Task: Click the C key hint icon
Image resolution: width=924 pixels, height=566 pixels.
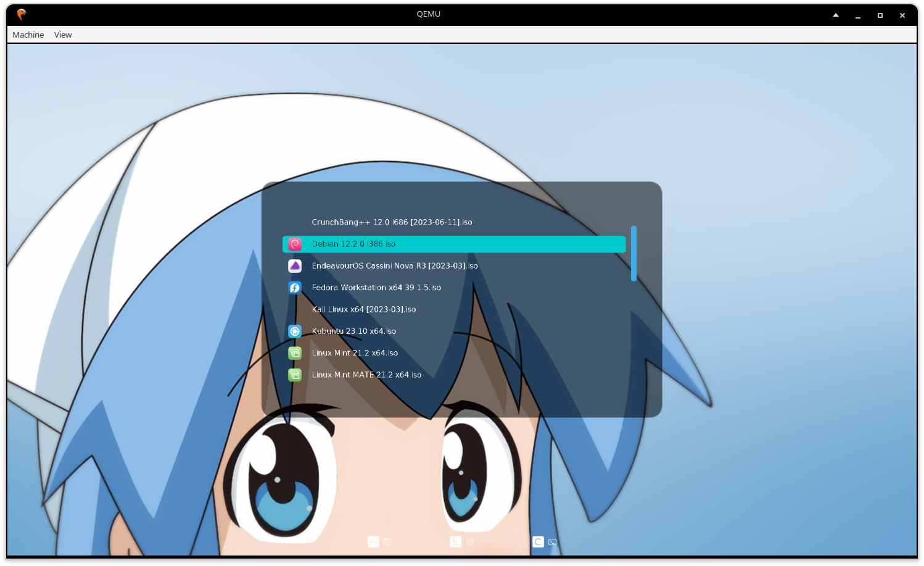Action: click(x=538, y=542)
